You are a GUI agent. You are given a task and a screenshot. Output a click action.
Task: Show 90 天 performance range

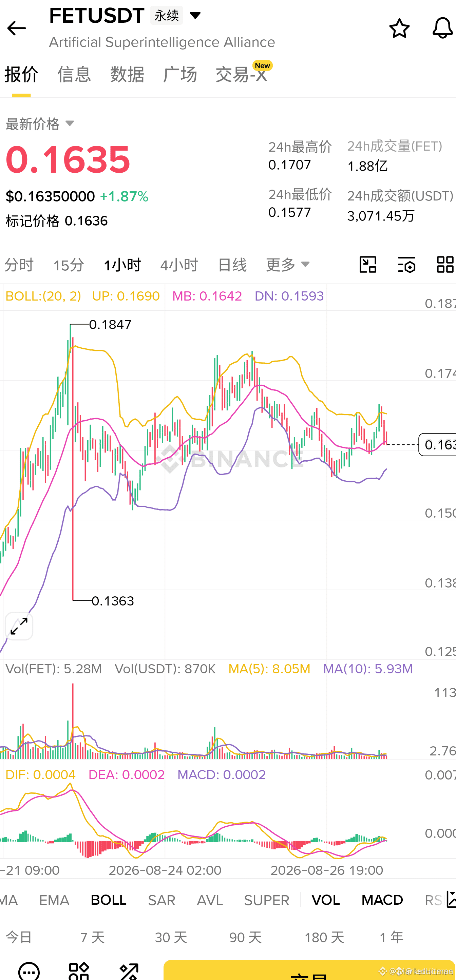point(246,937)
